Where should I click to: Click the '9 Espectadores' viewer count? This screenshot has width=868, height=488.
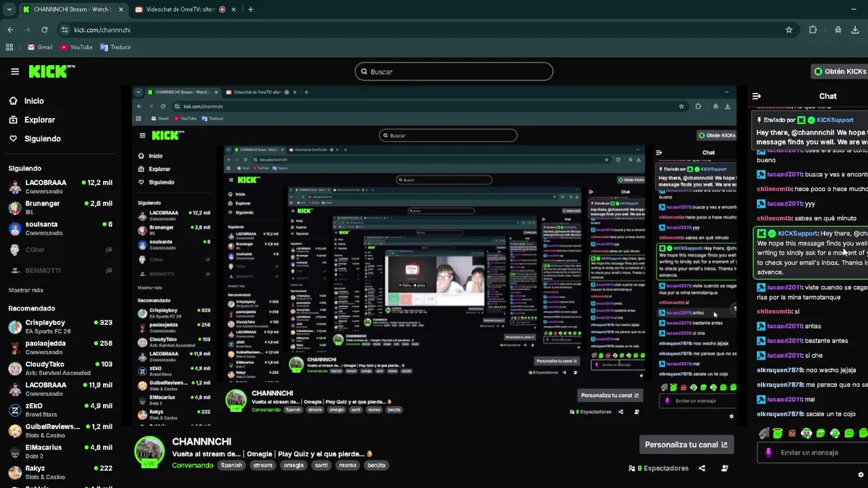pos(658,468)
